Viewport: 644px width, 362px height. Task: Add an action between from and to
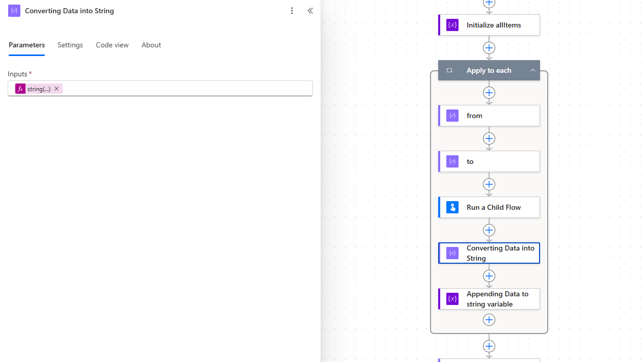(x=489, y=138)
